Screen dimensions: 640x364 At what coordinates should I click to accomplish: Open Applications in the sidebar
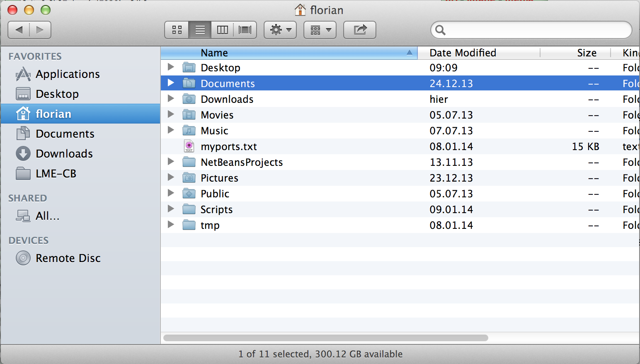[68, 74]
